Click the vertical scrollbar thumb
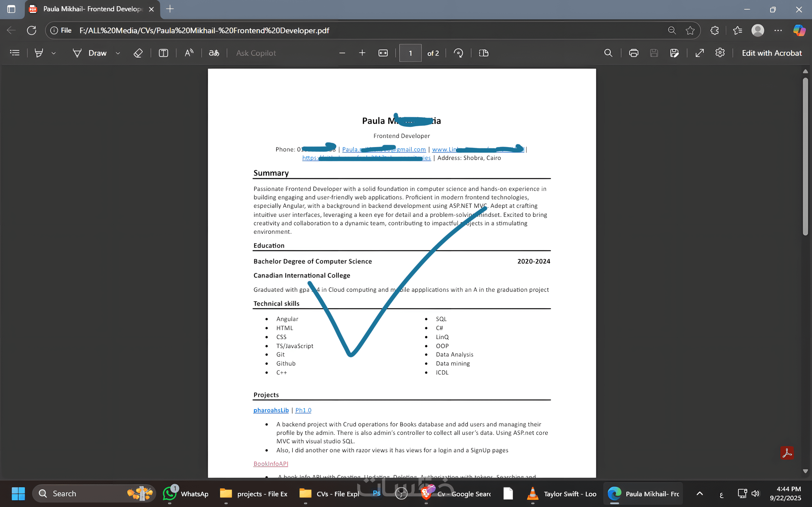This screenshot has height=507, width=812. click(x=805, y=156)
